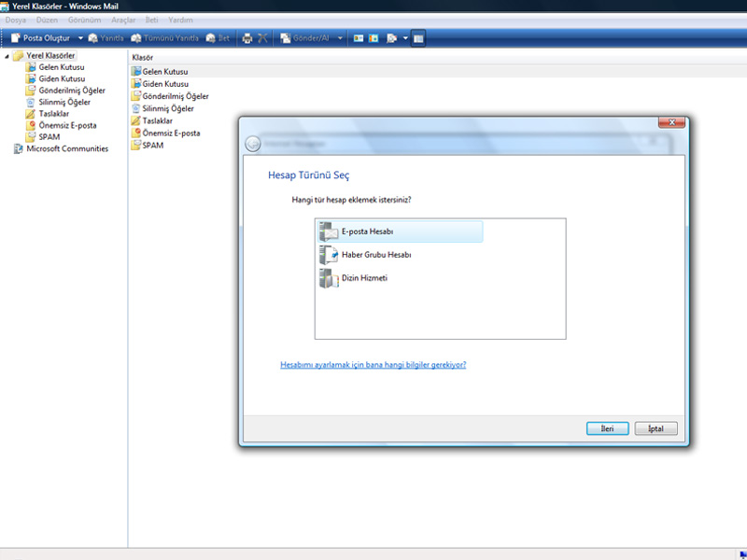Close the account wizard dialog
The width and height of the screenshot is (747, 560).
[671, 122]
